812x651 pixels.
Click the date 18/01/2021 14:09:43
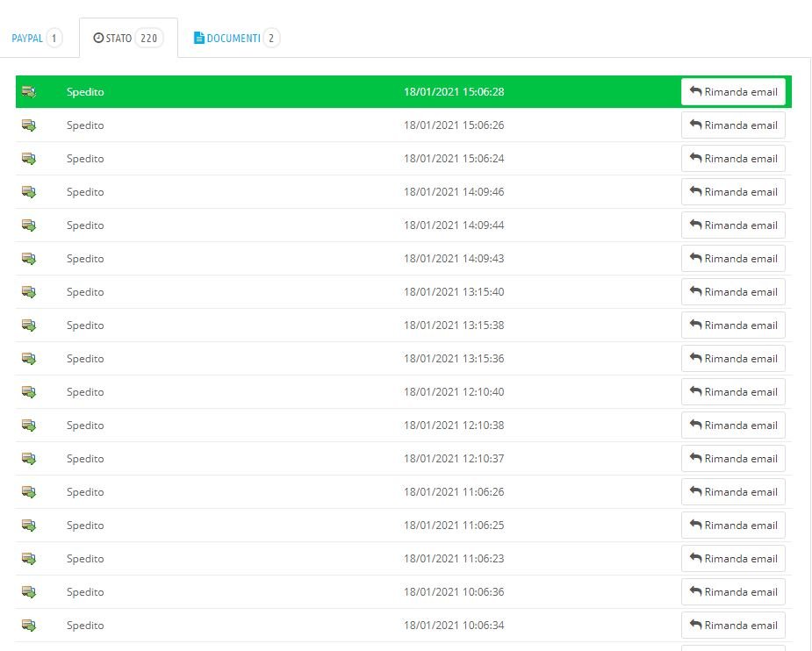[x=454, y=259]
